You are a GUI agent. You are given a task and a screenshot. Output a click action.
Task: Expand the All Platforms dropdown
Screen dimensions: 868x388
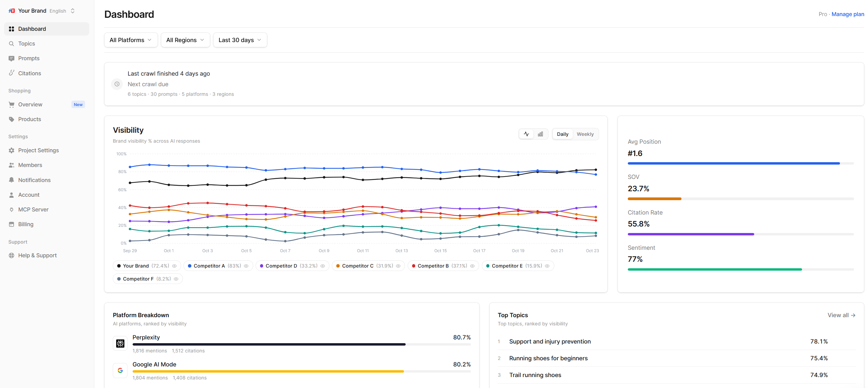(x=131, y=40)
